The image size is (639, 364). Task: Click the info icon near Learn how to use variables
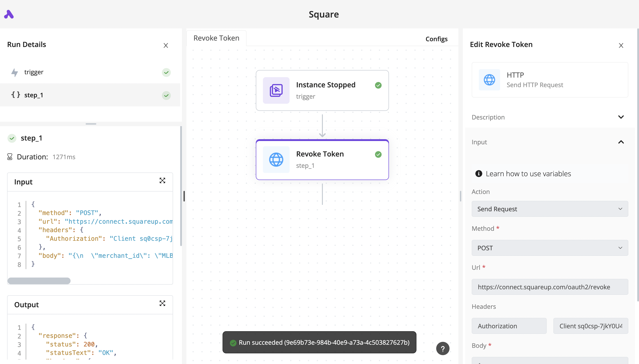479,174
